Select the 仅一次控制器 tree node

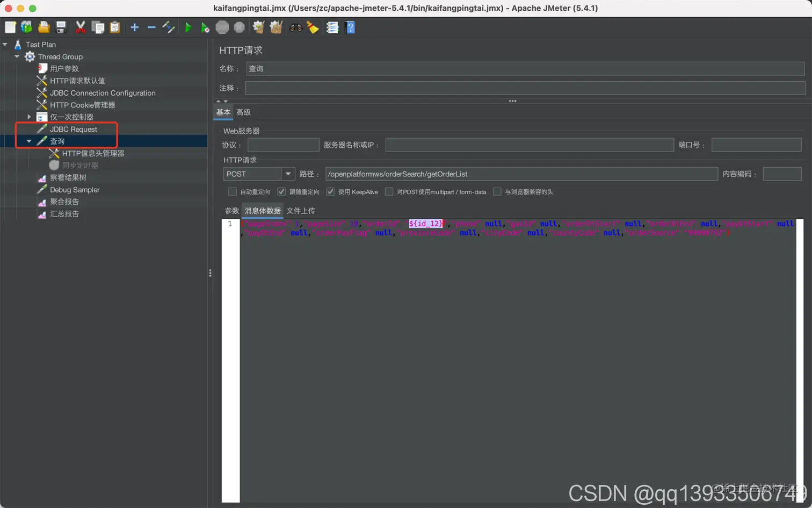click(x=71, y=117)
